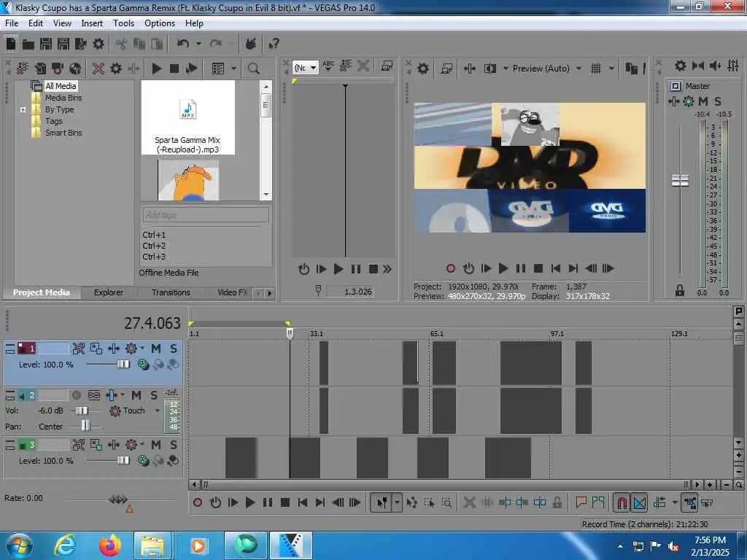Mute video track 3
Image resolution: width=747 pixels, height=560 pixels.
point(156,446)
